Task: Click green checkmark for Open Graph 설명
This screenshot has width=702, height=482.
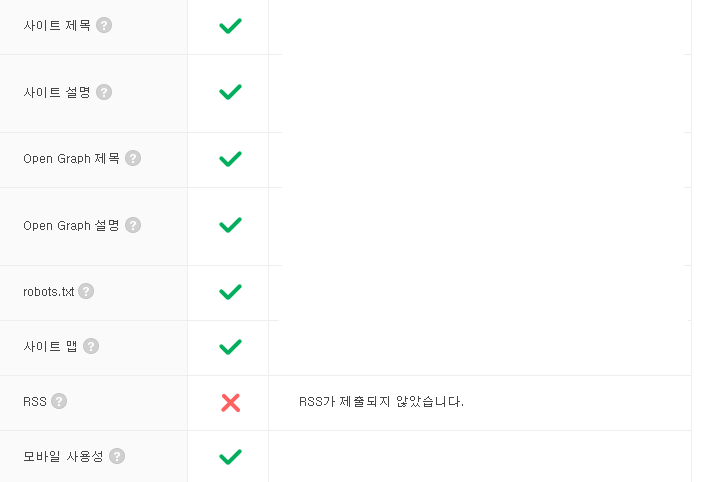Action: point(231,225)
